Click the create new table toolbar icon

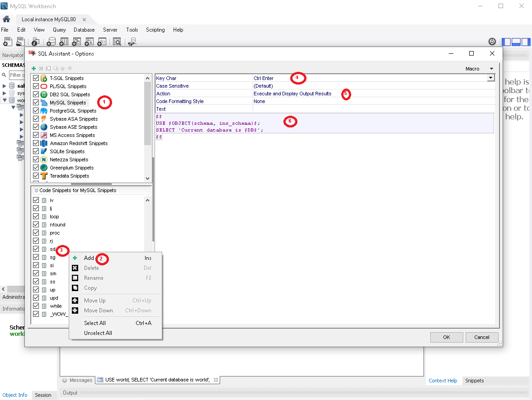(x=64, y=42)
